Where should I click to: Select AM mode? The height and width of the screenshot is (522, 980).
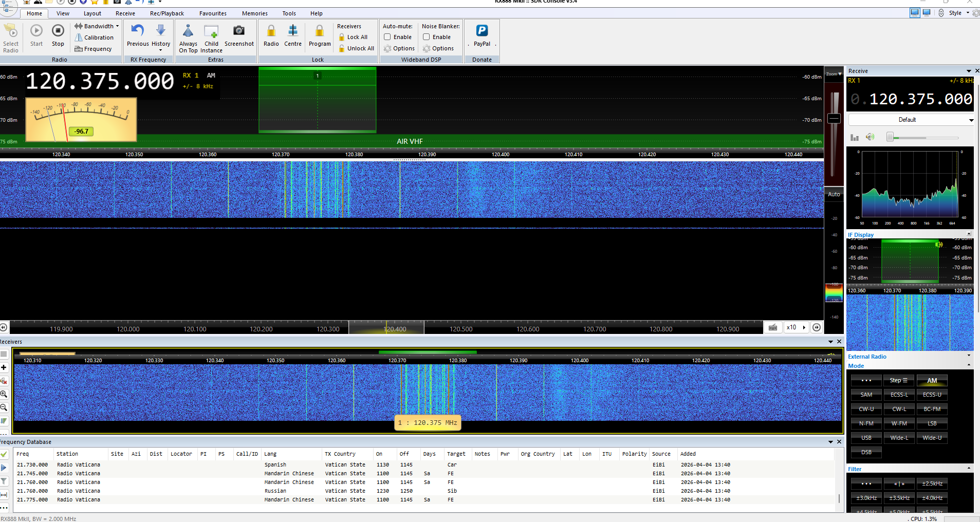click(932, 380)
